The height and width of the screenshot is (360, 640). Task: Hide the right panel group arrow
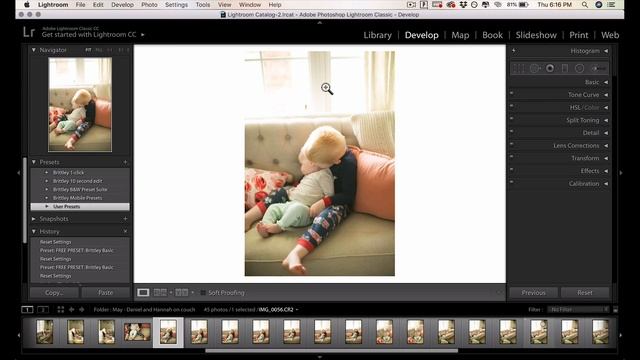[621, 173]
